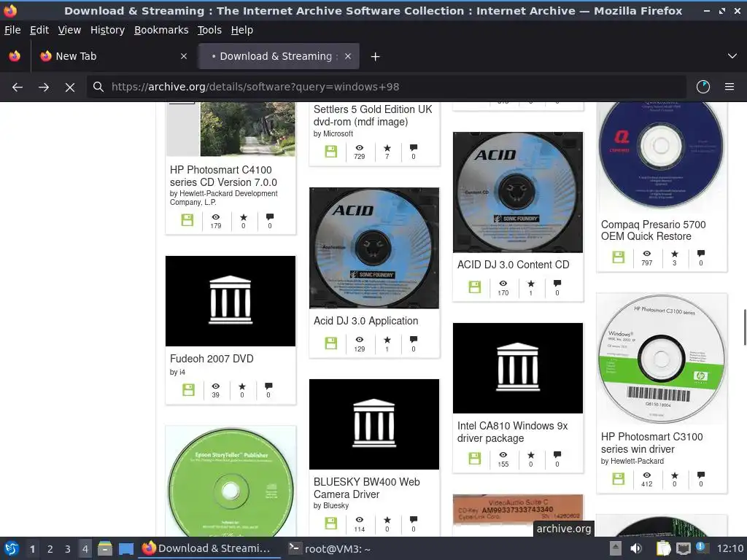Click the by Hewlett-Packard creator text

tap(632, 461)
